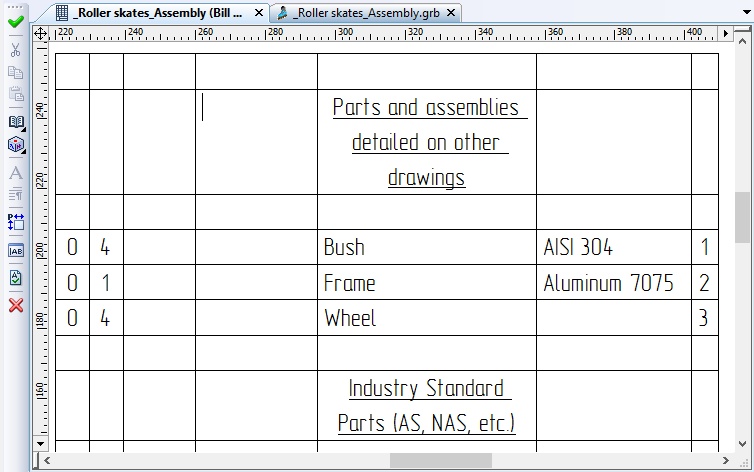Close the Bill of materials tab

259,13
